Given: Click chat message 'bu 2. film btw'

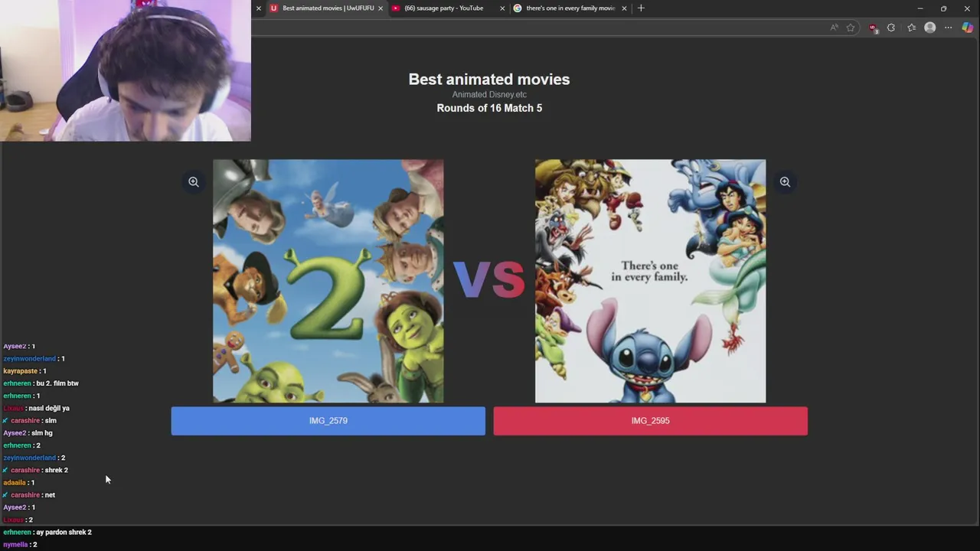Looking at the screenshot, I should pos(57,383).
